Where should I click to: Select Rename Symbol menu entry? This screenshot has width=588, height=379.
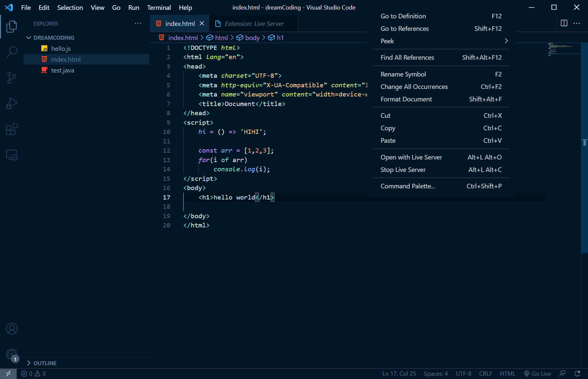441,74
